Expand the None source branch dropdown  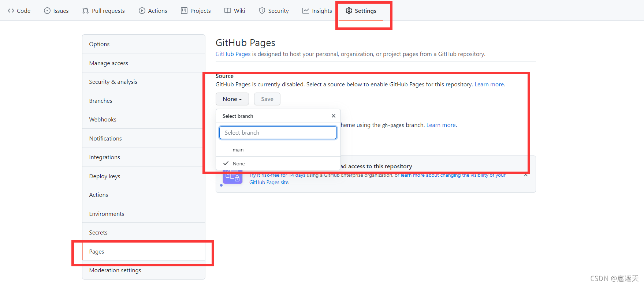[232, 99]
